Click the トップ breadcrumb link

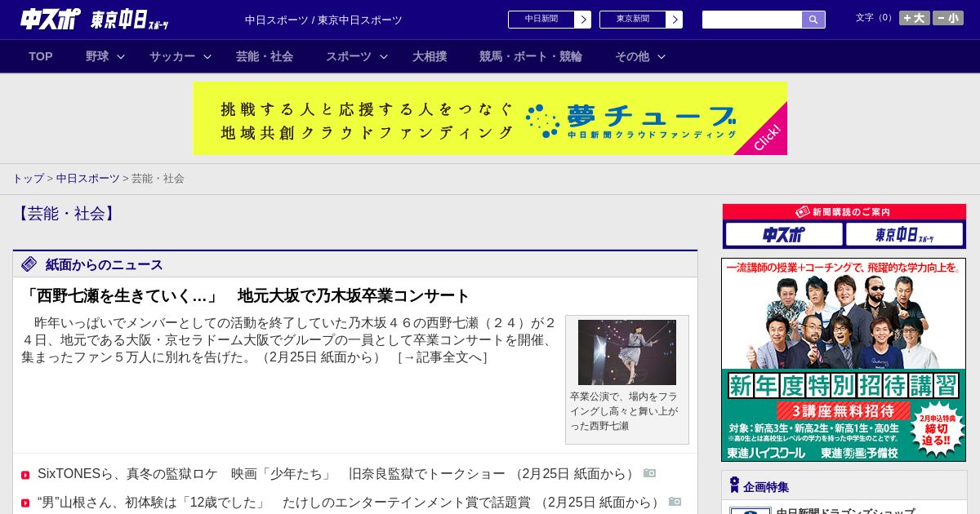tap(28, 179)
